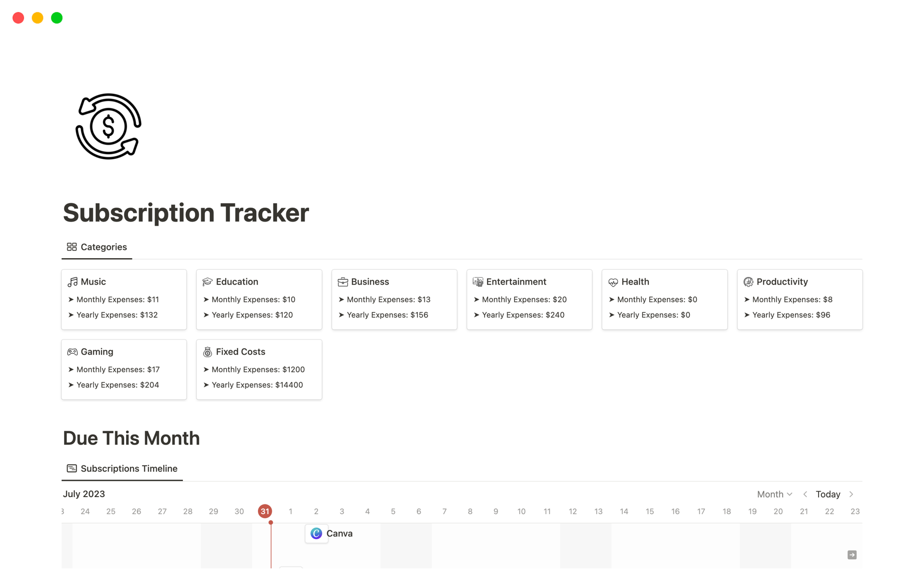This screenshot has height=578, width=924.
Task: Go to previous timeline period
Action: point(805,494)
